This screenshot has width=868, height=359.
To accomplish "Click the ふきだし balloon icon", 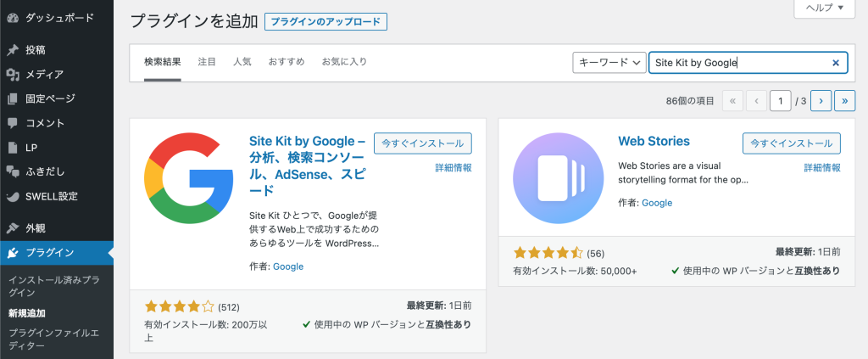I will 14,171.
